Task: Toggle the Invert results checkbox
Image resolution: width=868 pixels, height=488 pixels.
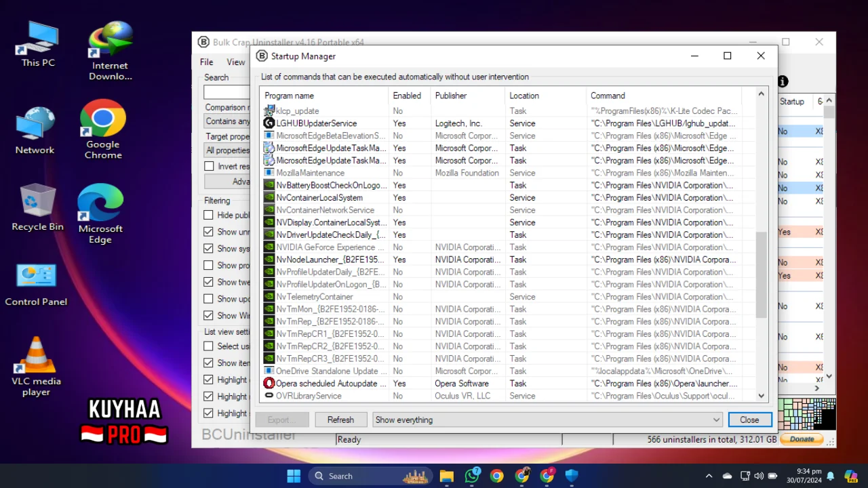Action: click(x=209, y=166)
